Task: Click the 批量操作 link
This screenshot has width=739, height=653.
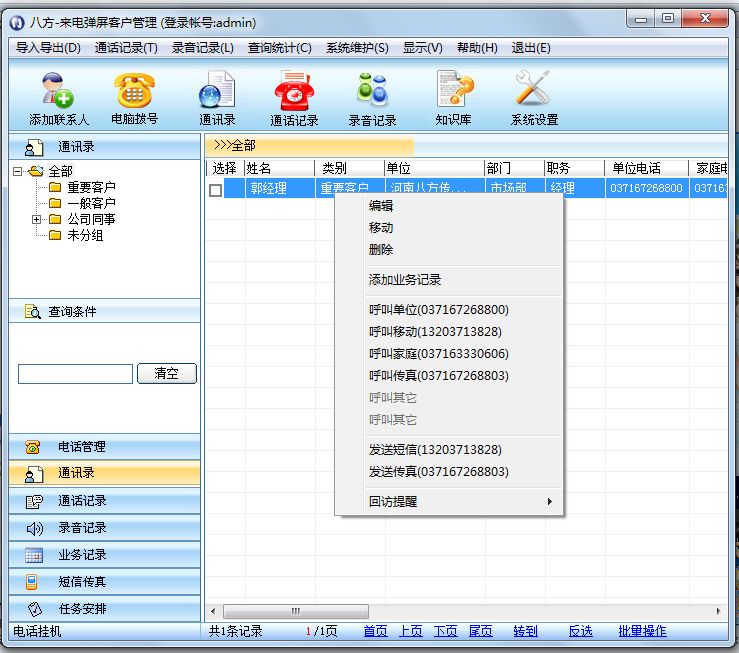Action: click(x=642, y=631)
